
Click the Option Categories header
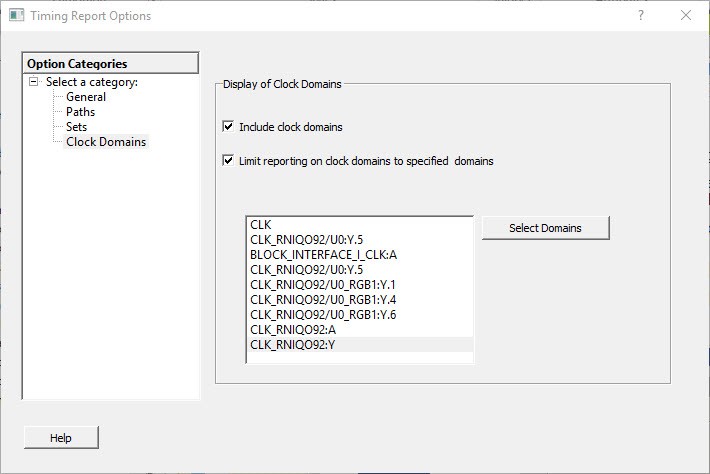[110, 64]
